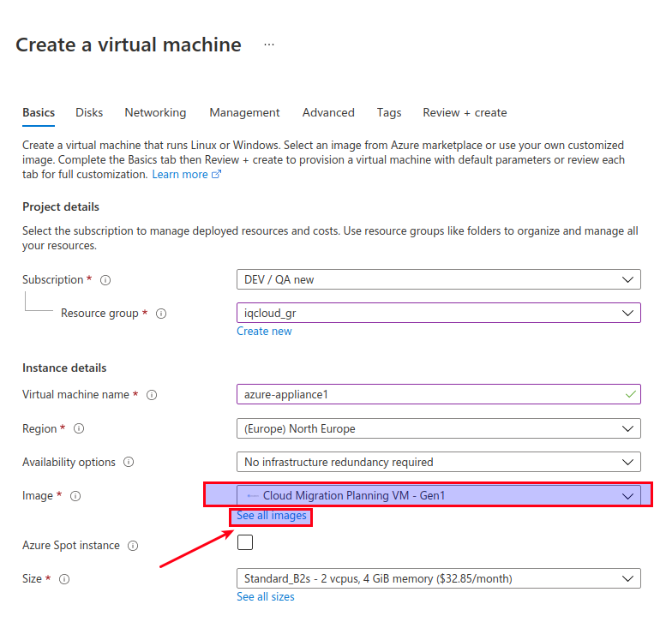
Task: Open the Resource group dropdown showing iqcloud_gr
Action: coord(439,313)
